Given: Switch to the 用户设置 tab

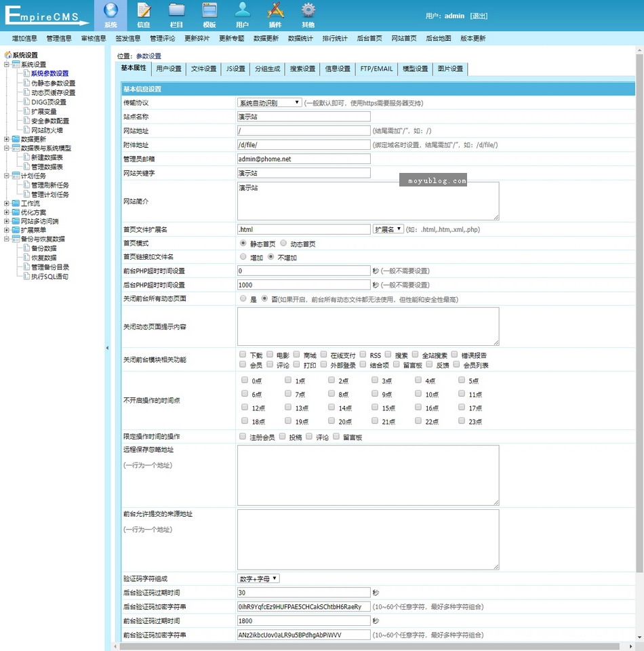Looking at the screenshot, I should (168, 68).
